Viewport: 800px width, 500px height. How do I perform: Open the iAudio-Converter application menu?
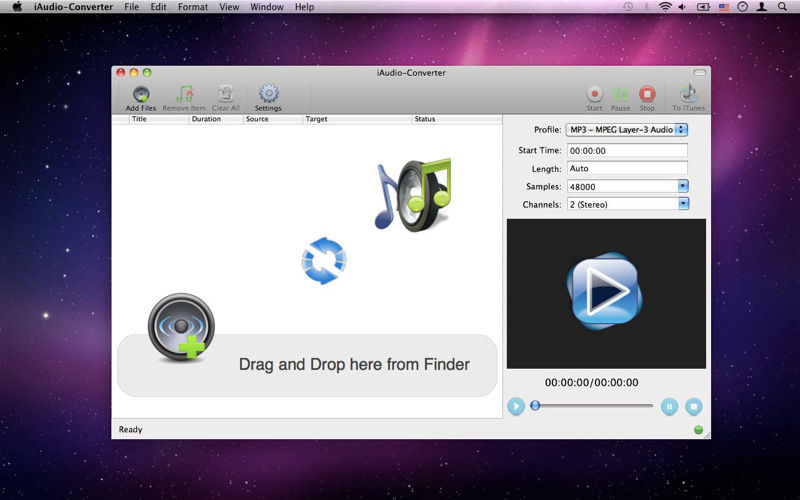pyautogui.click(x=73, y=7)
